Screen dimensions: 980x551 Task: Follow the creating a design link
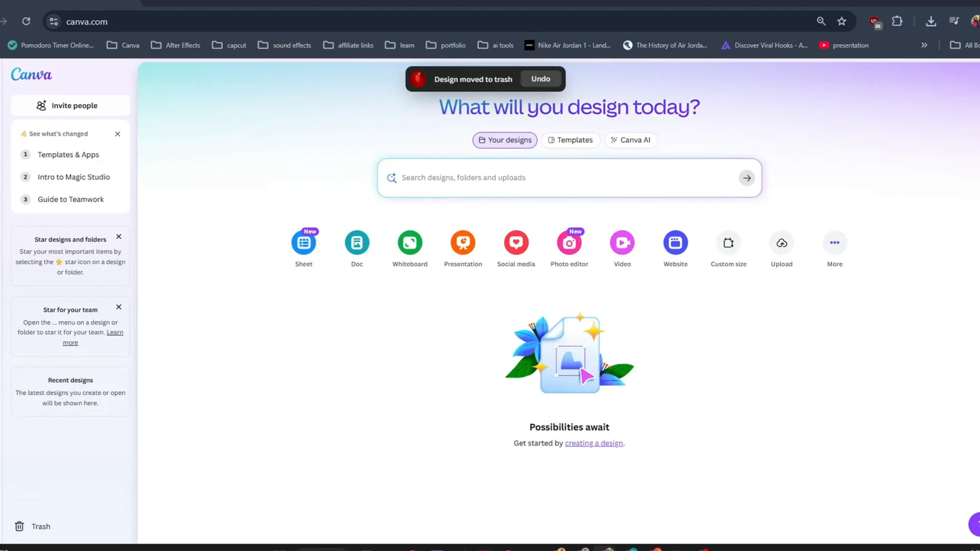[594, 443]
